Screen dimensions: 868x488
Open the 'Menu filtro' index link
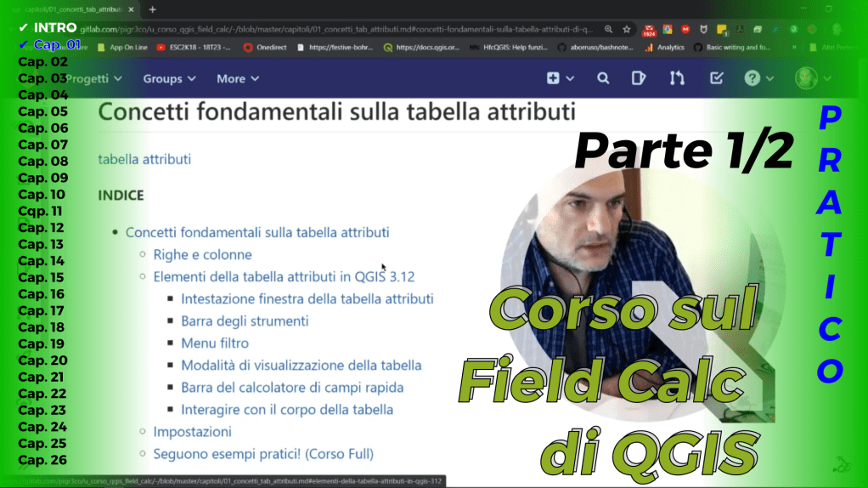[x=215, y=343]
